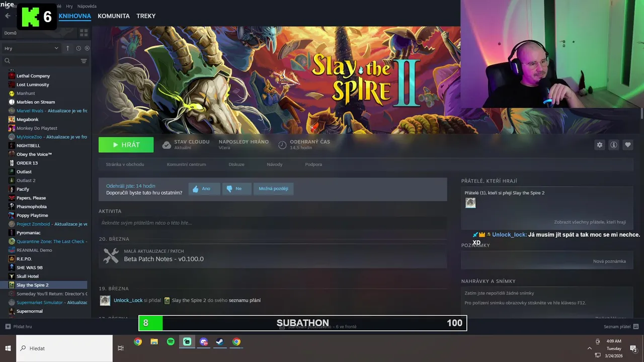644x362 pixels.
Task: Select Skull Hotel in the library list
Action: coord(28,276)
